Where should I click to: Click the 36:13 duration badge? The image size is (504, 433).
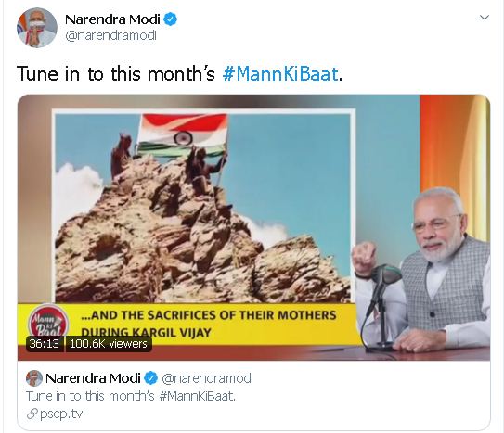pyautogui.click(x=45, y=344)
